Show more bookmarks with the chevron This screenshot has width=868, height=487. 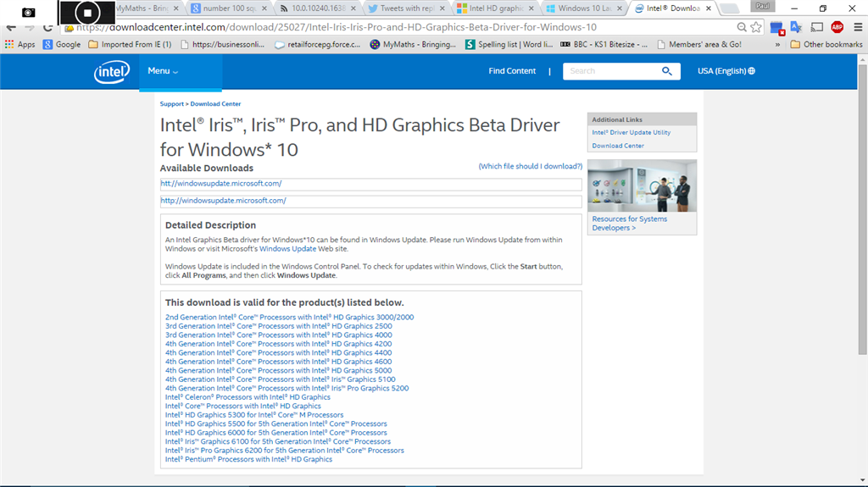pyautogui.click(x=777, y=44)
